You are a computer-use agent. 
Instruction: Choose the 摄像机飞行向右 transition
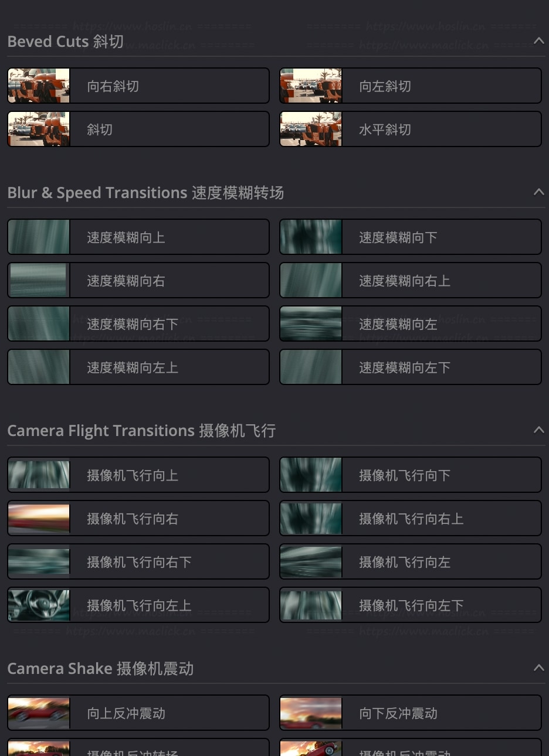pyautogui.click(x=138, y=518)
